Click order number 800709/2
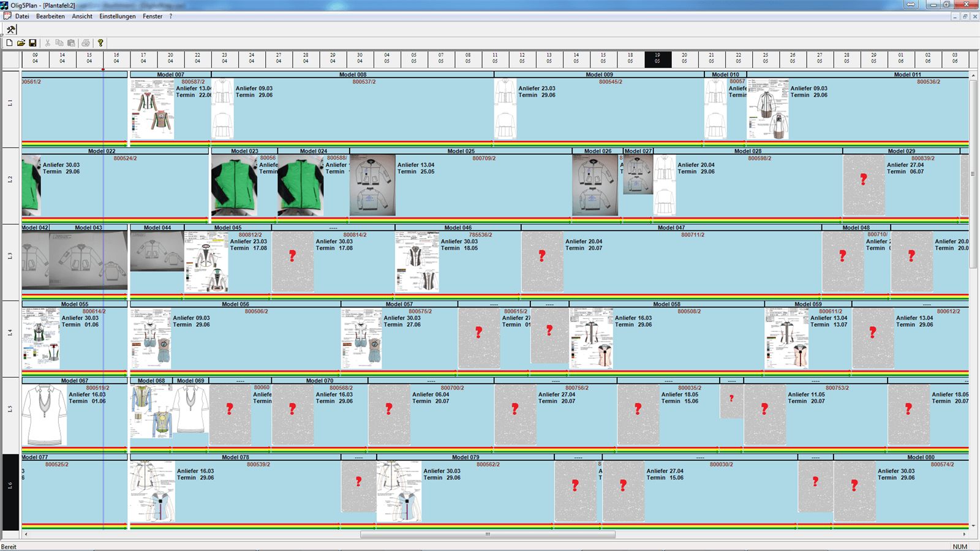This screenshot has height=551, width=980. pos(484,159)
